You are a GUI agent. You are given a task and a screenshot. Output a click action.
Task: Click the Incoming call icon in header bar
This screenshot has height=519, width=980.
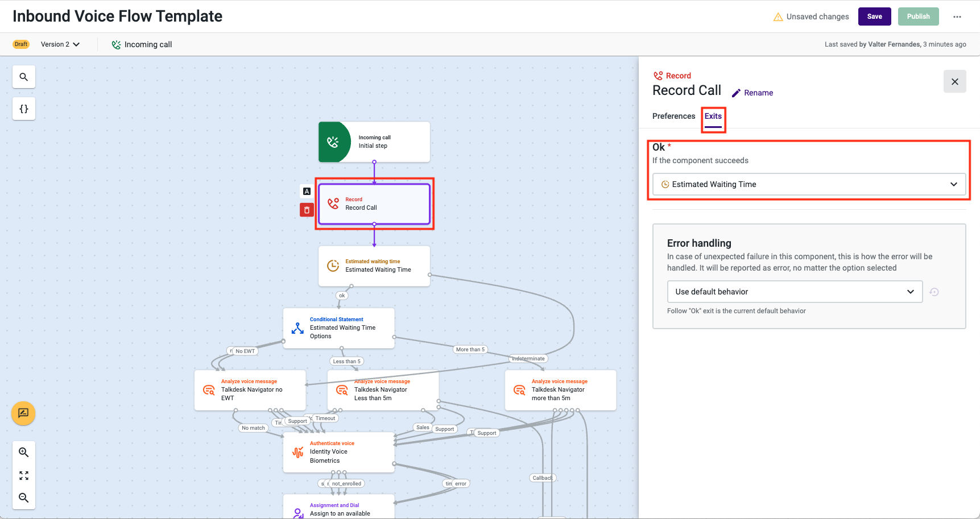pos(116,44)
